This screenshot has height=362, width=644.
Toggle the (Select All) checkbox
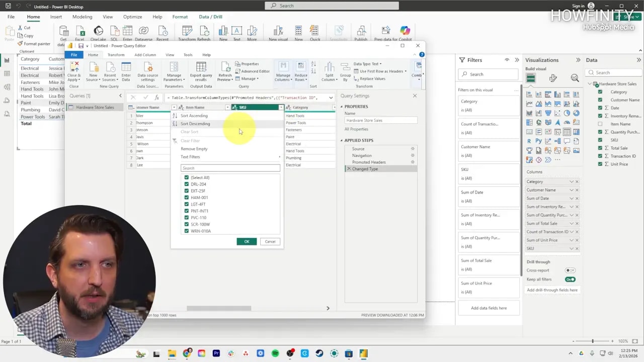tap(186, 177)
